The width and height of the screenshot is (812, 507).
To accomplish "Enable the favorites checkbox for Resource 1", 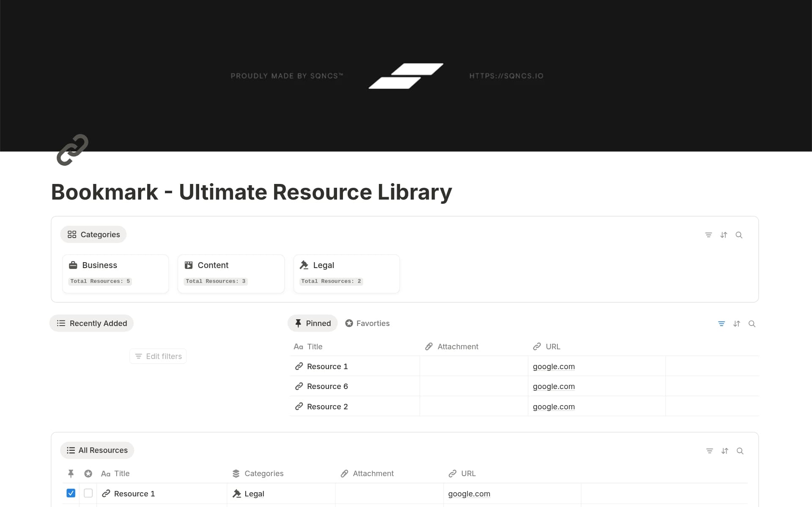I will (88, 493).
